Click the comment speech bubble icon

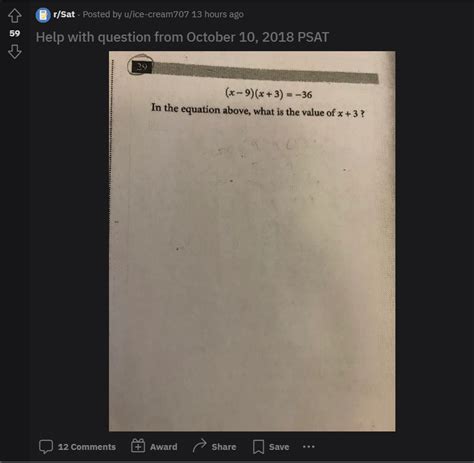(x=46, y=447)
